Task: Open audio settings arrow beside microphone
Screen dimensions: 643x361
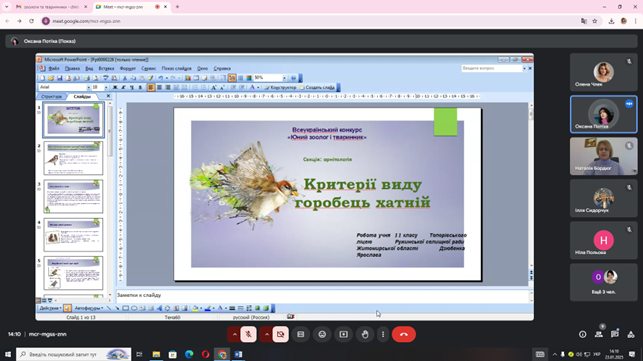Action: [x=234, y=334]
